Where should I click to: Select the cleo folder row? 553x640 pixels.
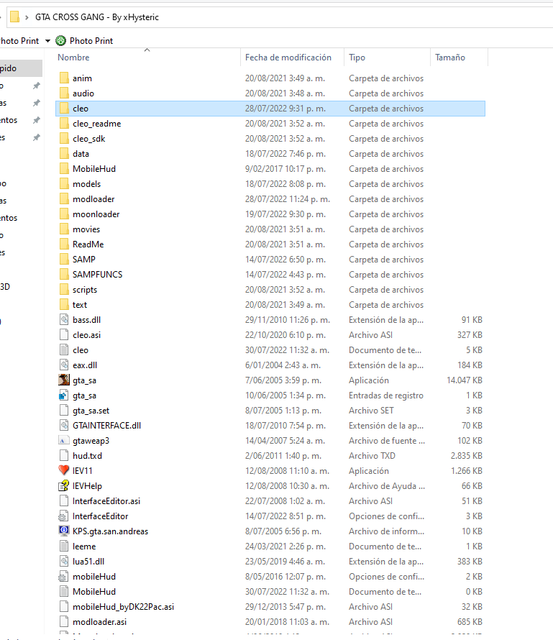coord(270,109)
